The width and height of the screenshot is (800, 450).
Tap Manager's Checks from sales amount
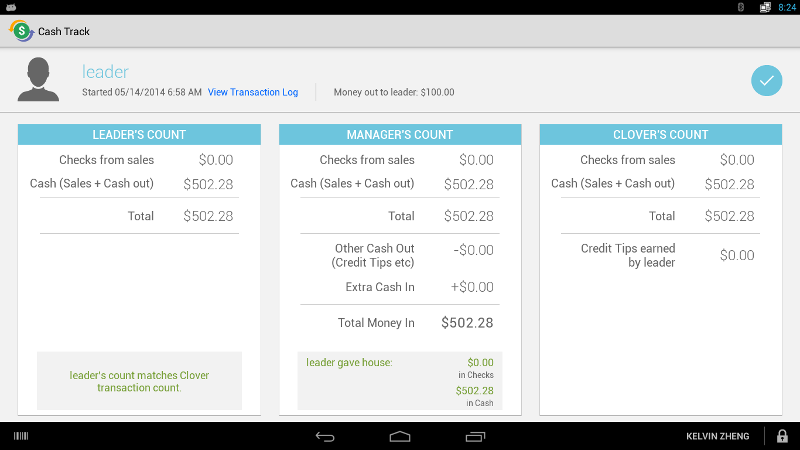click(476, 160)
